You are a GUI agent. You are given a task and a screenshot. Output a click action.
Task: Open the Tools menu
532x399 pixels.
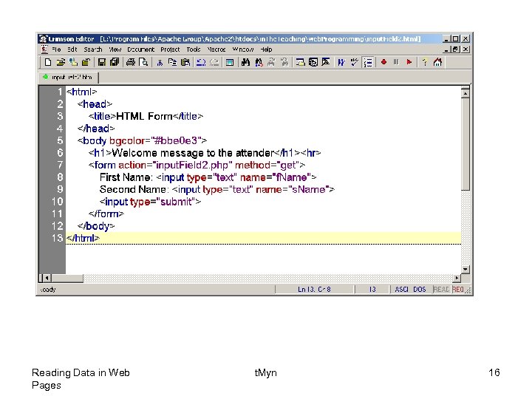(x=194, y=50)
